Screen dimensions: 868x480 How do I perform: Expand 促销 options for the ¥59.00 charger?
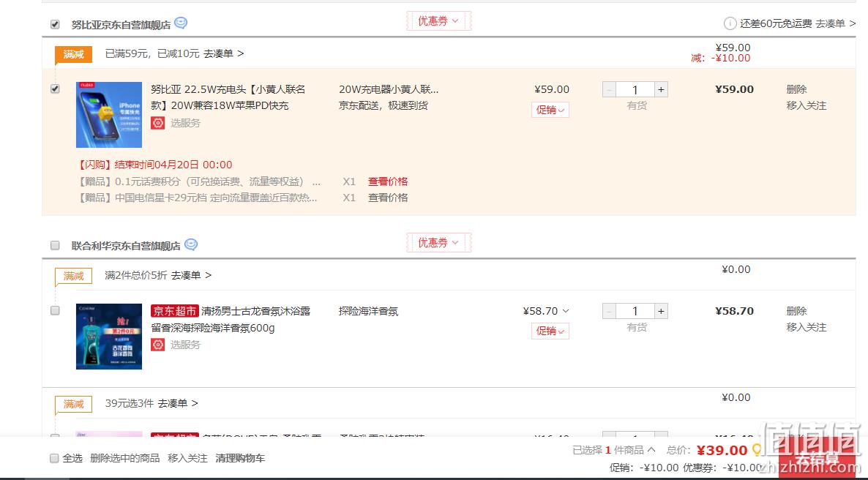(550, 110)
